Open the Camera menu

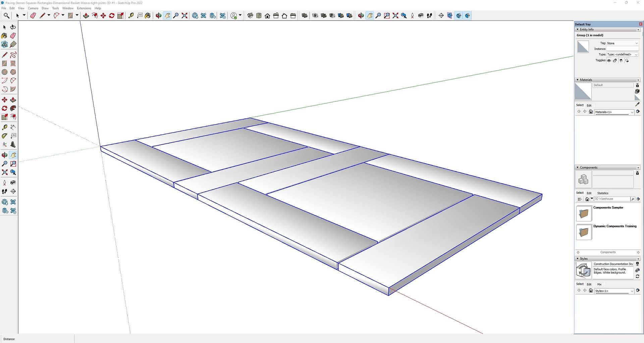click(x=33, y=8)
